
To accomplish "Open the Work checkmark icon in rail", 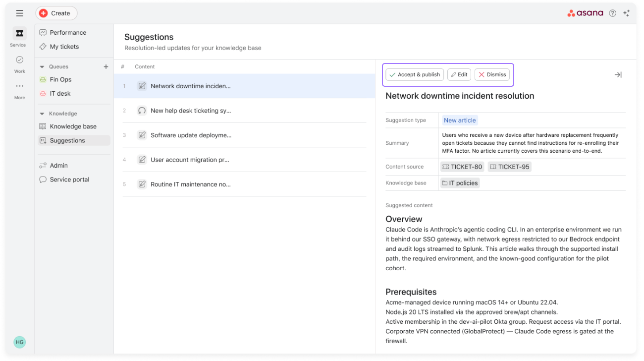I will (x=19, y=60).
